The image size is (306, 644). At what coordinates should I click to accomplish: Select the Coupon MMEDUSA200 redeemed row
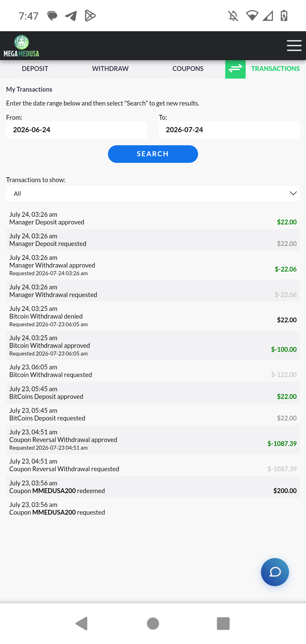pos(153,487)
